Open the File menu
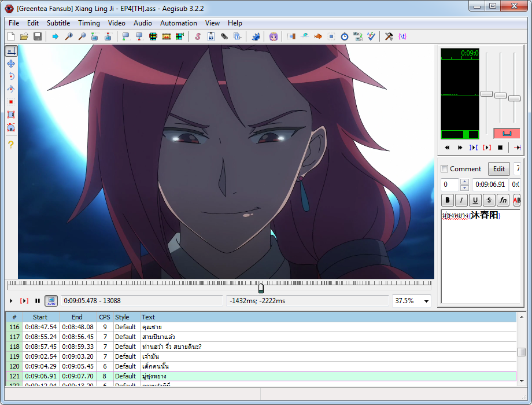This screenshot has width=532, height=405. (14, 23)
